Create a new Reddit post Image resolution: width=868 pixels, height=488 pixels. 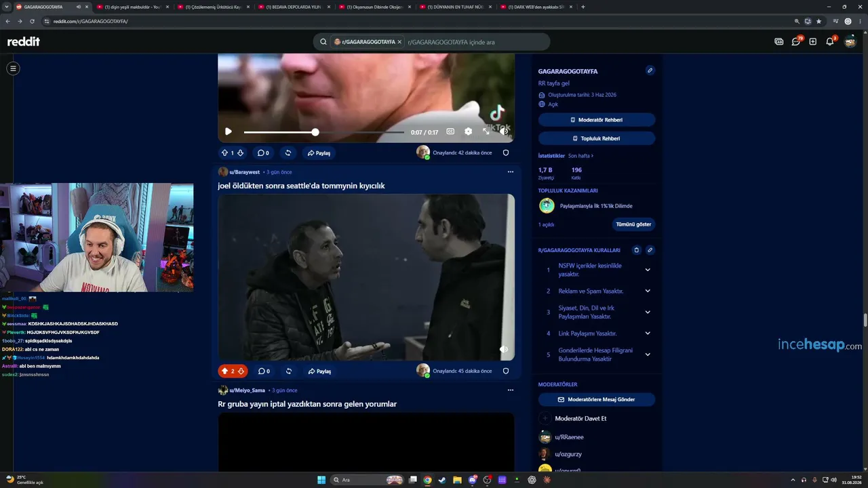tap(812, 41)
